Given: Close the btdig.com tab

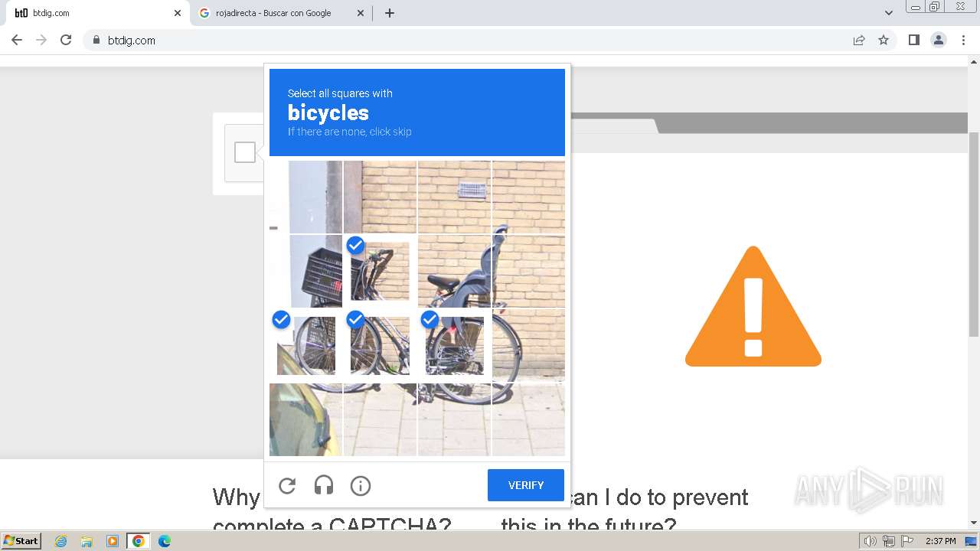Looking at the screenshot, I should point(178,13).
